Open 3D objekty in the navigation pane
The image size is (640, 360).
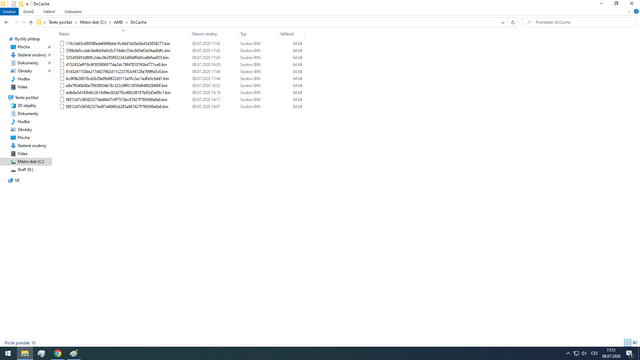point(27,106)
